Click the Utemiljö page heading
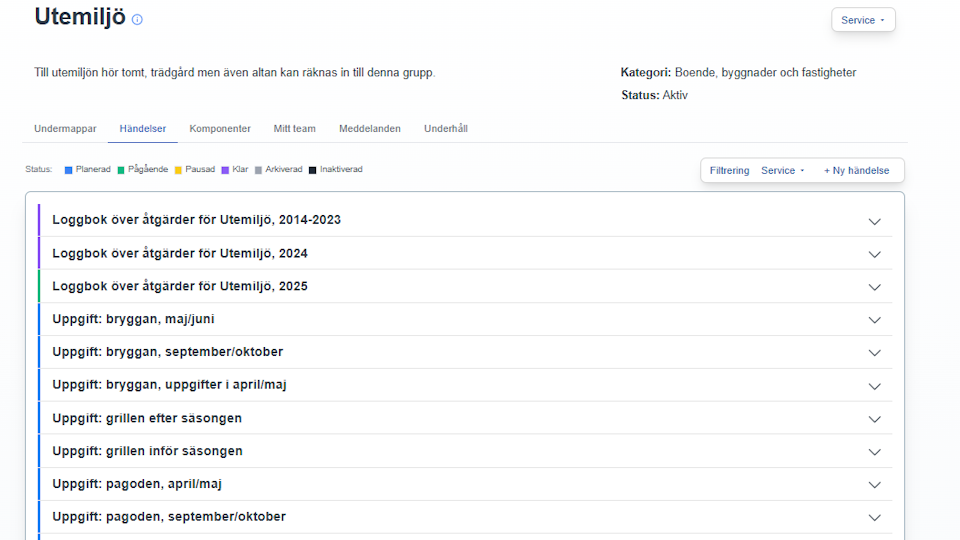 click(x=80, y=17)
